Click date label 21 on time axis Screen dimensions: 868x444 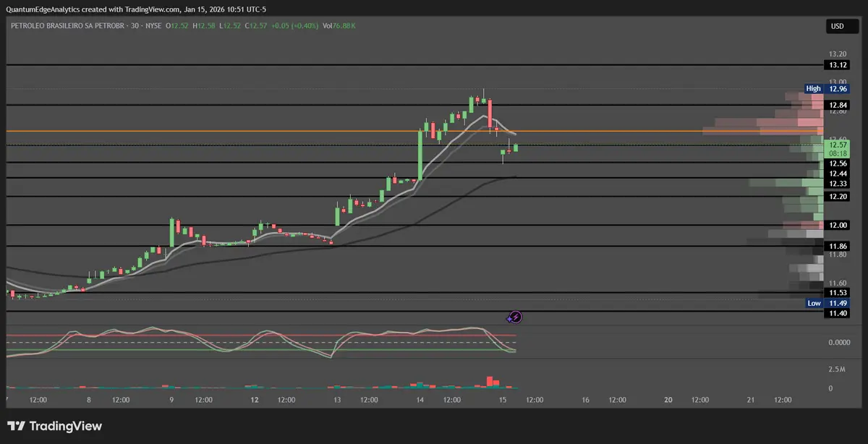752,399
